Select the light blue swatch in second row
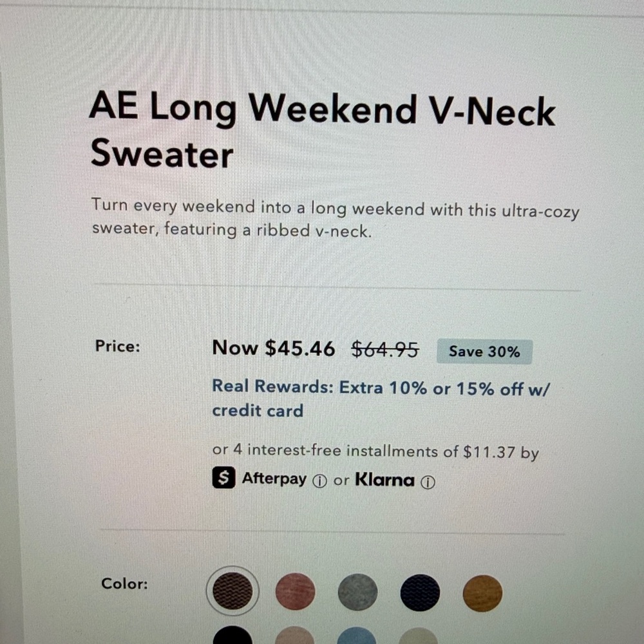Image resolution: width=644 pixels, height=644 pixels. tap(357, 636)
